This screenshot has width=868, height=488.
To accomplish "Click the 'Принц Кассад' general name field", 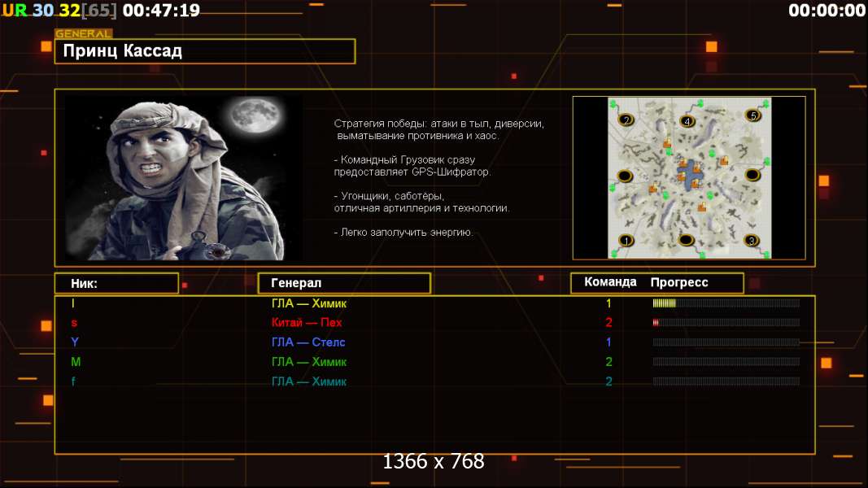I will tap(205, 51).
